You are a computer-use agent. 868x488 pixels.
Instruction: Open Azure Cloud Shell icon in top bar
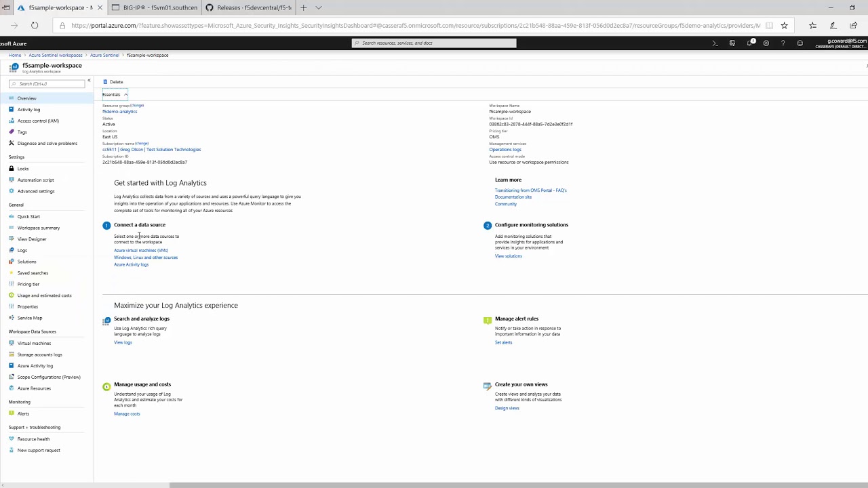tap(715, 43)
